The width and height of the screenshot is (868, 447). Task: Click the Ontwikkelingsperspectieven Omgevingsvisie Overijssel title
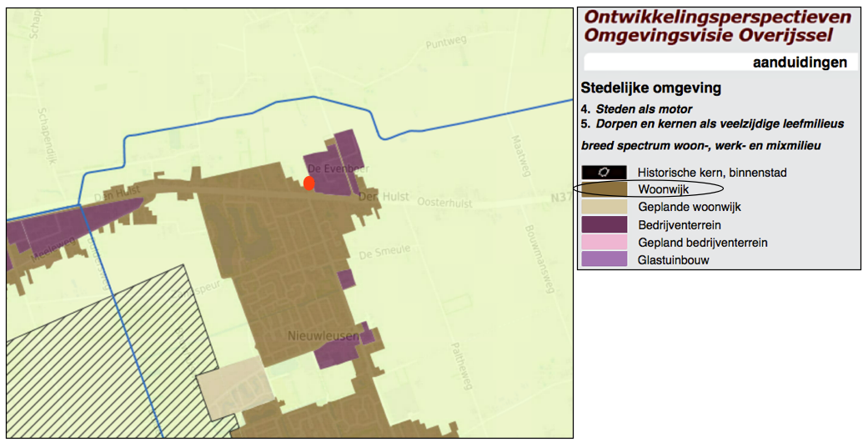click(x=718, y=26)
